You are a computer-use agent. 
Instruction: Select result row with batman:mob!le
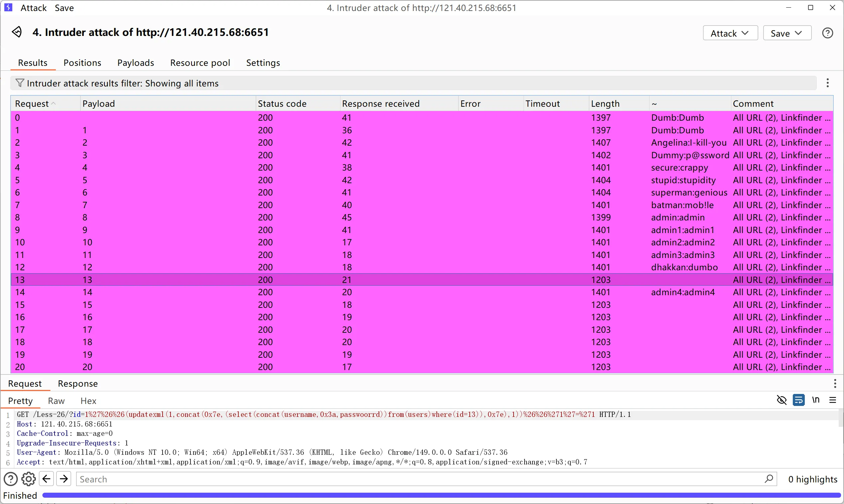point(422,205)
